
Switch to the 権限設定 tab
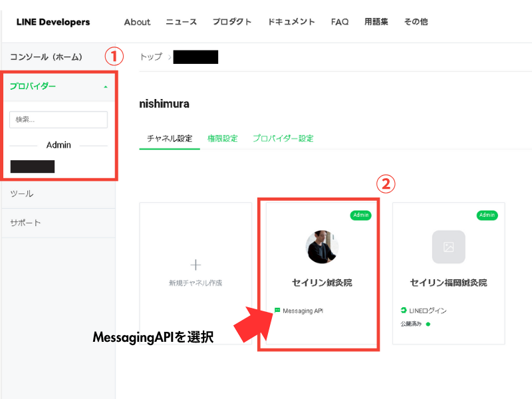click(x=222, y=138)
